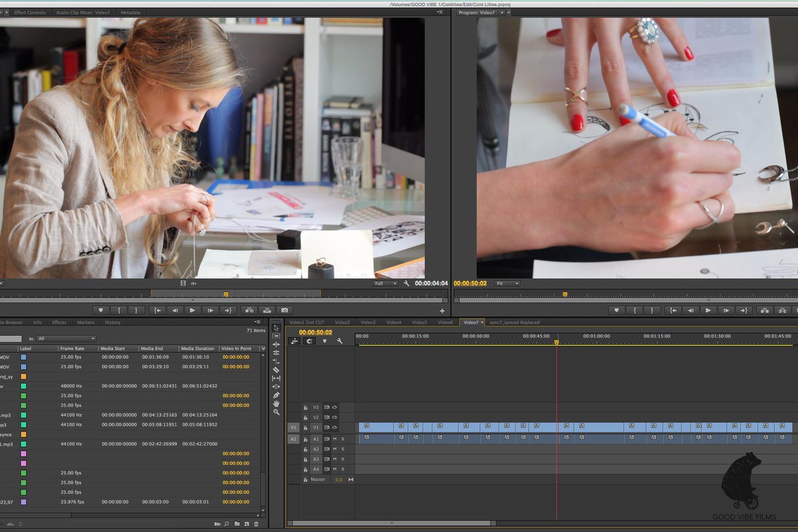The image size is (798, 532).
Task: Click Lift button in Program monitor
Action: 765,310
